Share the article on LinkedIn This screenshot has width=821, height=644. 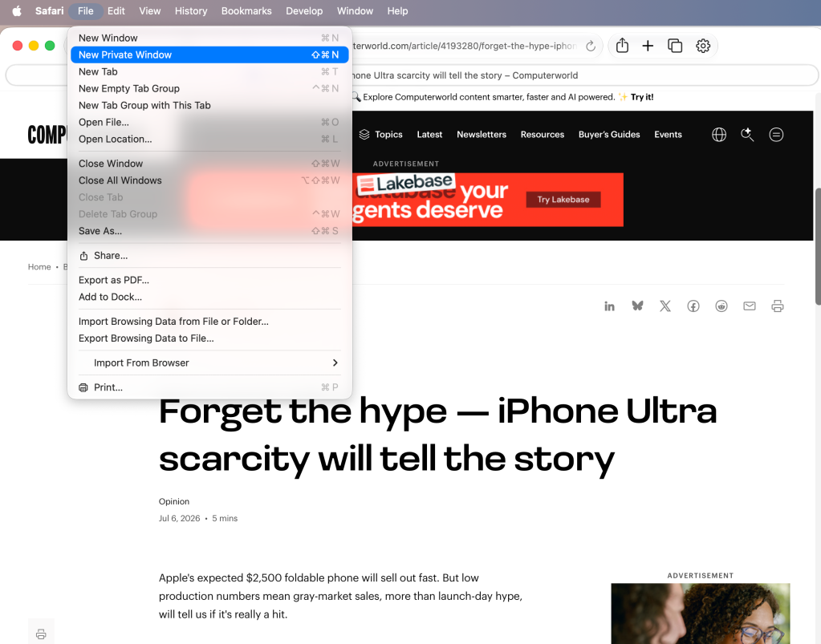click(x=609, y=306)
